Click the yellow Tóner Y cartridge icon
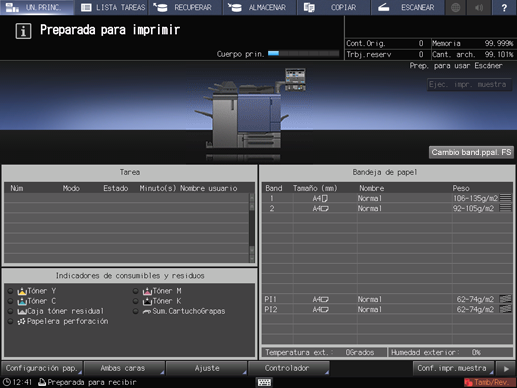 click(22, 291)
